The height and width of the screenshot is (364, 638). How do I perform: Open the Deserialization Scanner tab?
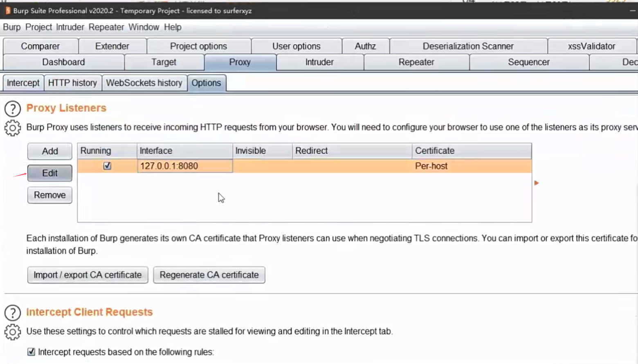tap(468, 46)
